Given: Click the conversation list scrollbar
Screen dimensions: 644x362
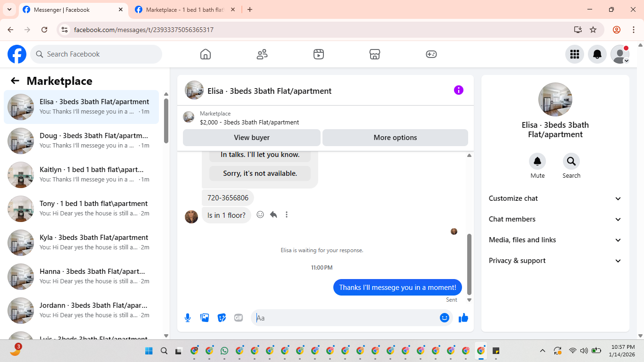Looking at the screenshot, I should point(166,121).
